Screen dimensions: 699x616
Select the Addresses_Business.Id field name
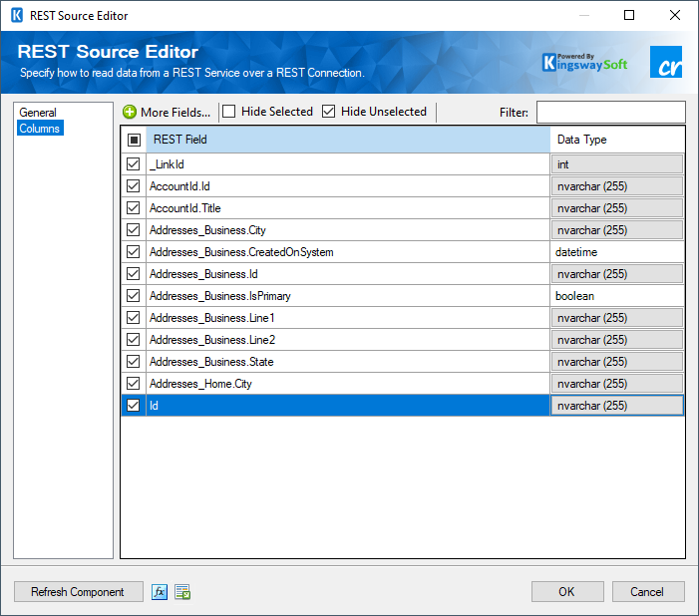203,274
